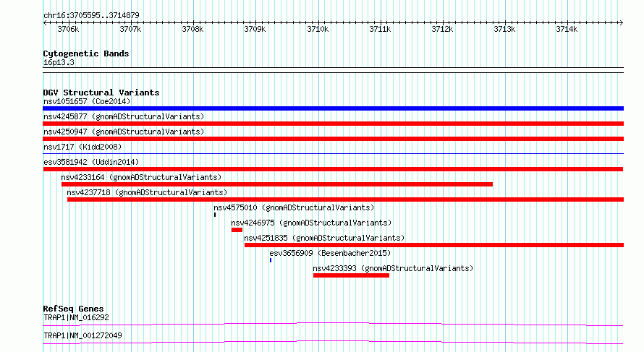Click the Cytogenetic Bands track heading

click(86, 53)
